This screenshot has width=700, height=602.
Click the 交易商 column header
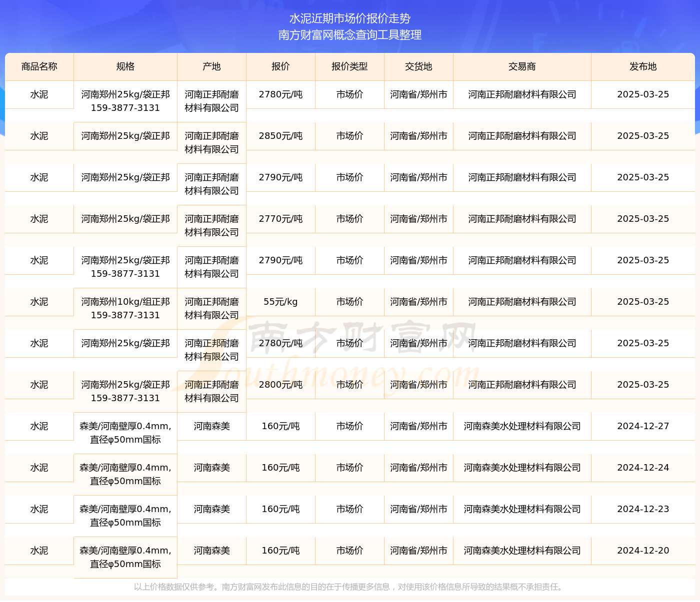[522, 66]
